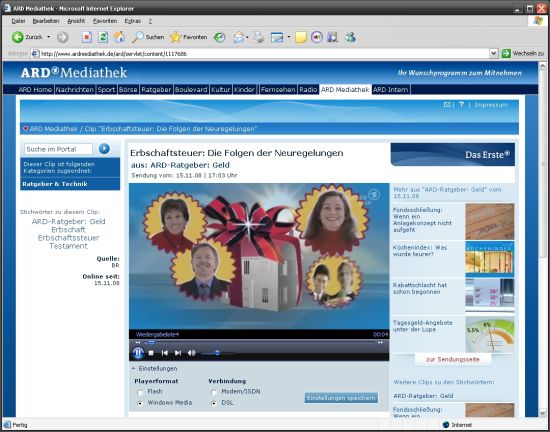
Task: Open Zurück history dropdown arrow
Action: 48,37
